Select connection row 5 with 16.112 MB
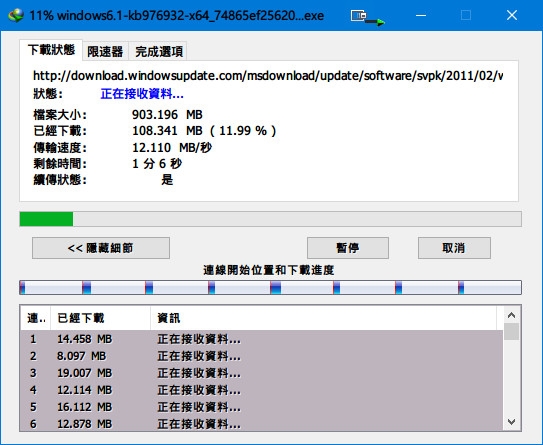543x445 pixels. tap(261, 407)
